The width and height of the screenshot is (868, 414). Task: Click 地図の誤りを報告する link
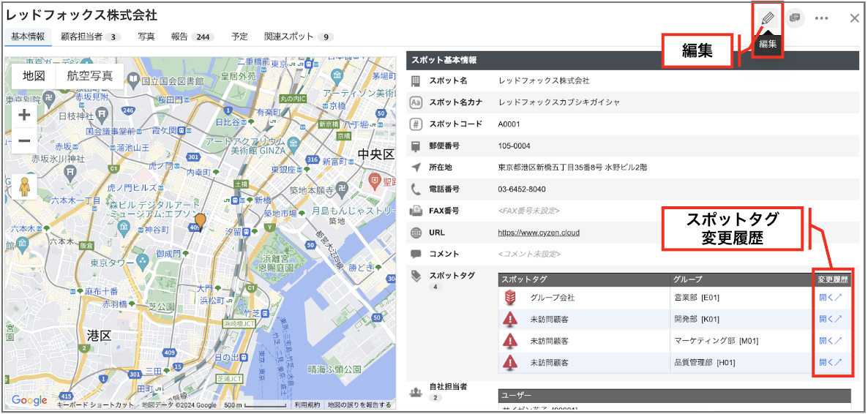[x=359, y=405]
